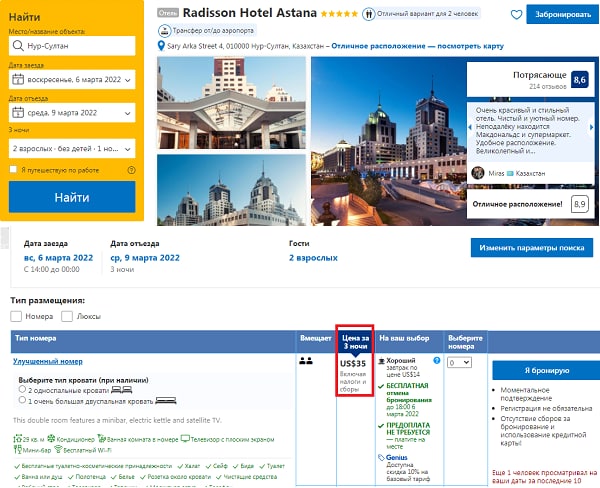The image size is (600, 488).
Task: Click the '2 взрослых' guests link
Action: 313,258
